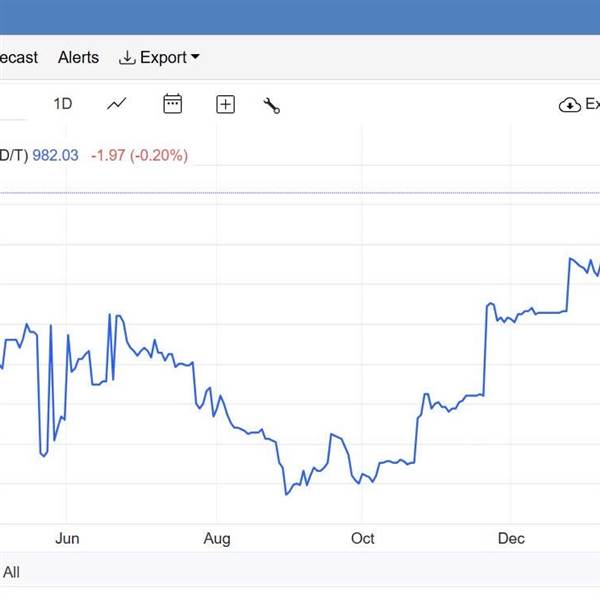
Task: Click the plus box compare icon
Action: coord(226,104)
